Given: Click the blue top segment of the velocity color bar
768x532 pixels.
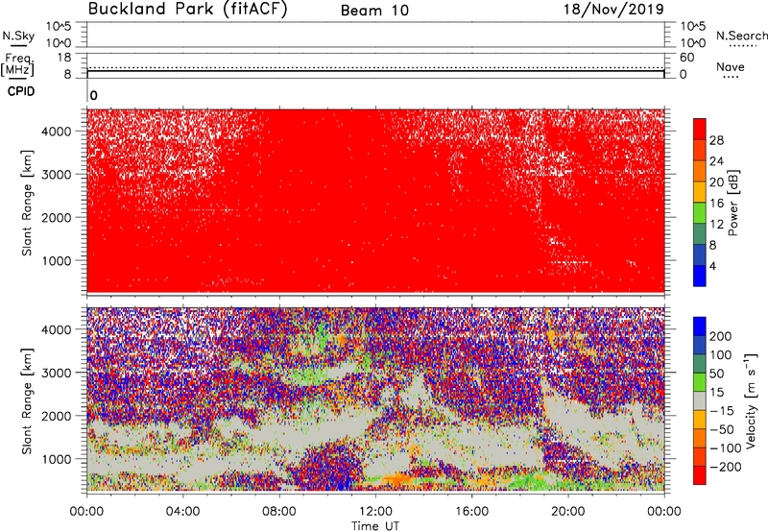Looking at the screenshot, I should (x=700, y=326).
